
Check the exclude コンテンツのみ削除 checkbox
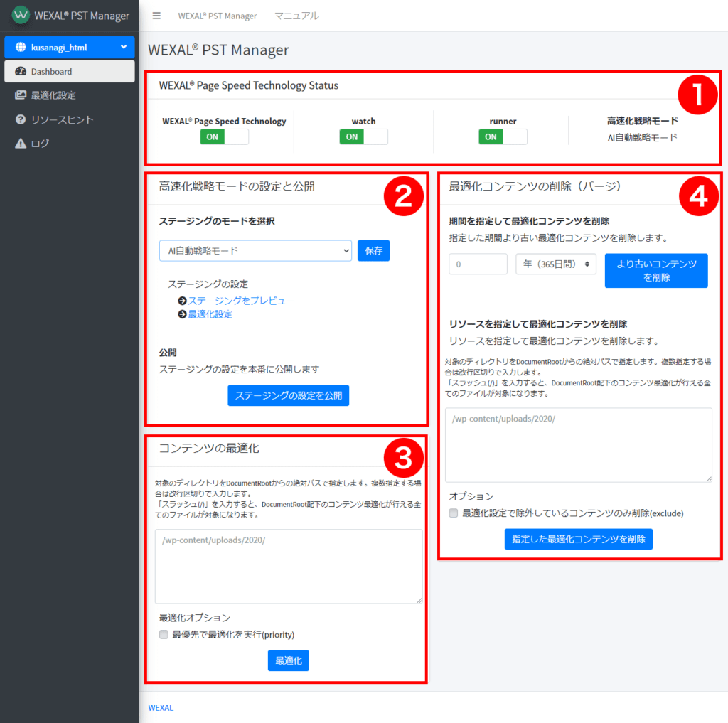pos(454,513)
